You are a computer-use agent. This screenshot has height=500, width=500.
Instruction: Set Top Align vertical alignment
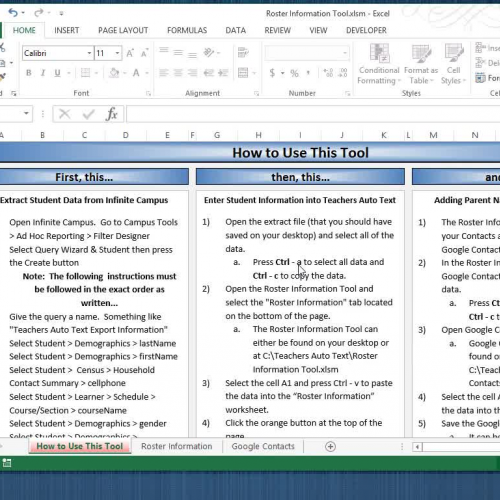pos(164,50)
